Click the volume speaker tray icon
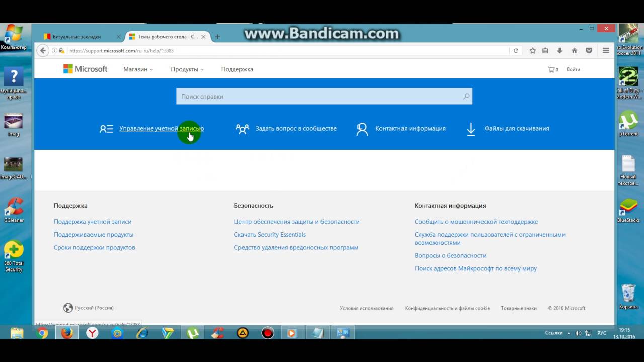This screenshot has height=362, width=644. pos(578,333)
